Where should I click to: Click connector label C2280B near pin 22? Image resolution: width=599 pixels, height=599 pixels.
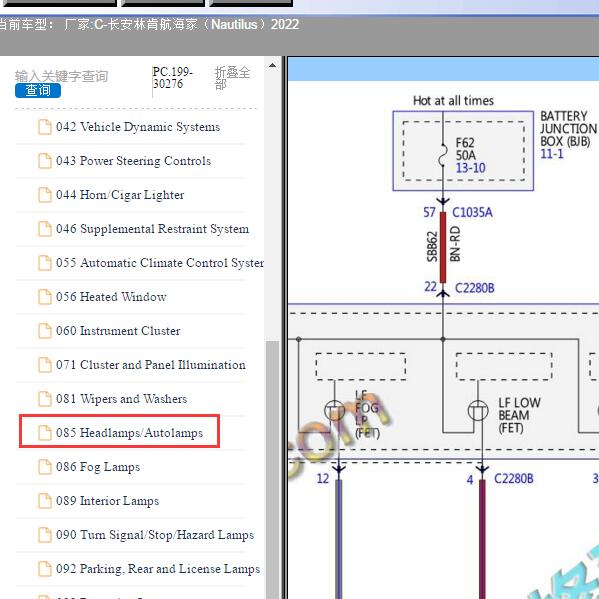pos(474,288)
